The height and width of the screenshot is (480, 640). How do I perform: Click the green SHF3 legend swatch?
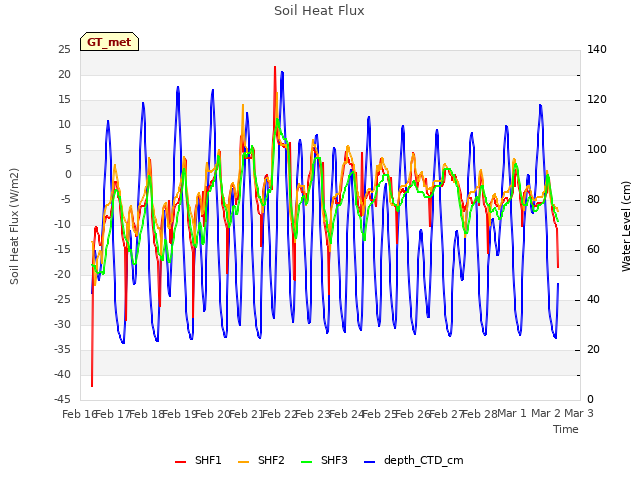click(306, 462)
